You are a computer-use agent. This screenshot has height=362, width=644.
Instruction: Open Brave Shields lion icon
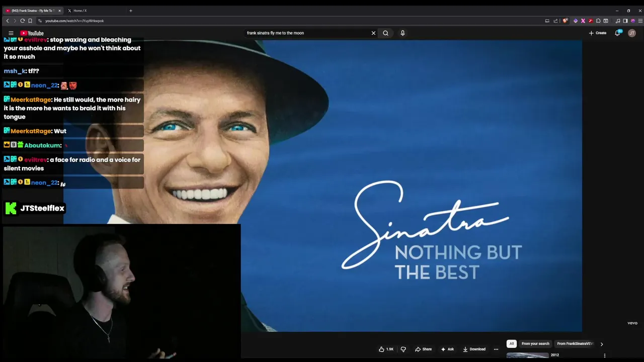click(x=566, y=21)
